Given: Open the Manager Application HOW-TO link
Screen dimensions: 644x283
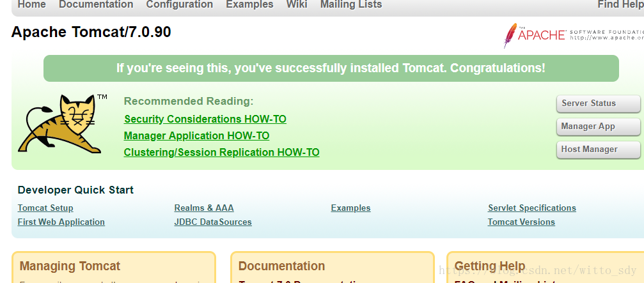Looking at the screenshot, I should [196, 135].
